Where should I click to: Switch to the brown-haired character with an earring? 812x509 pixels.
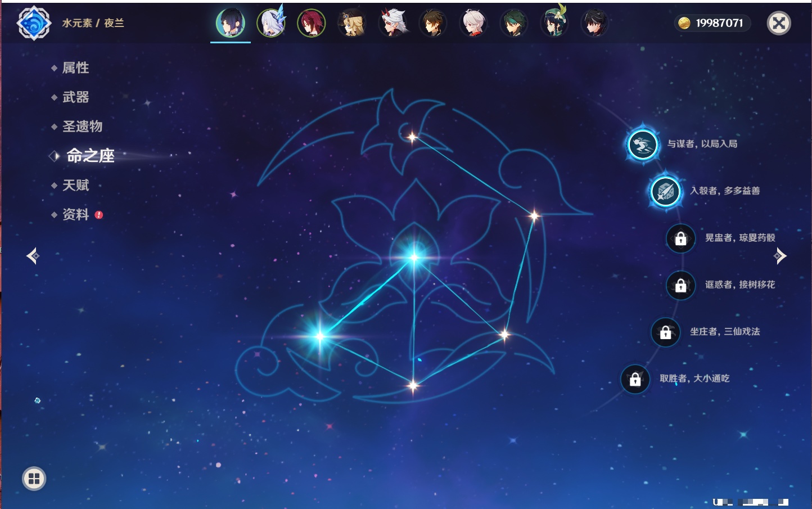point(433,23)
